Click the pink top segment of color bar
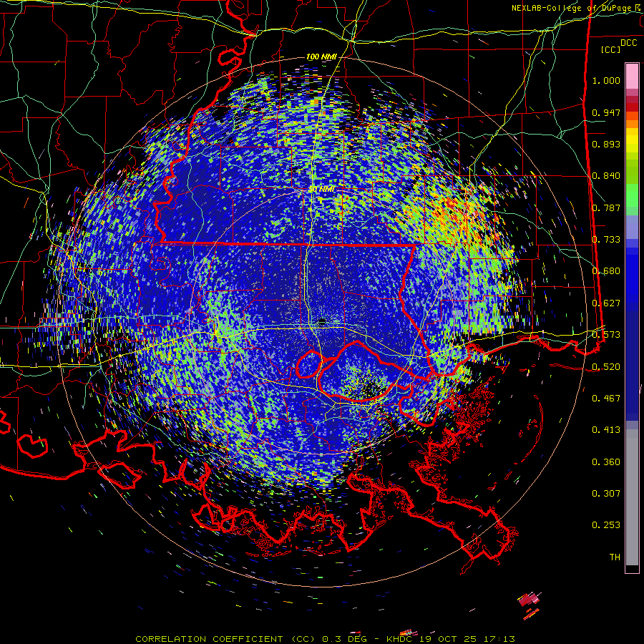Viewport: 644px width, 644px height. click(x=632, y=76)
